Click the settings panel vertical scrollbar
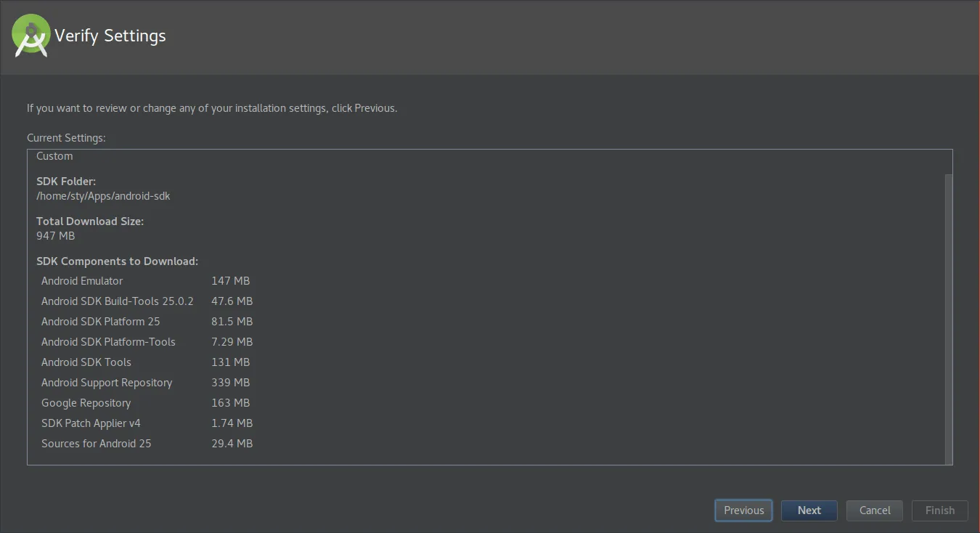 [948, 316]
